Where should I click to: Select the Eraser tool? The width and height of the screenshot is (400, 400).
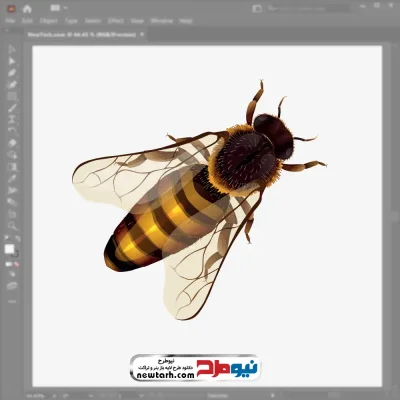click(12, 143)
